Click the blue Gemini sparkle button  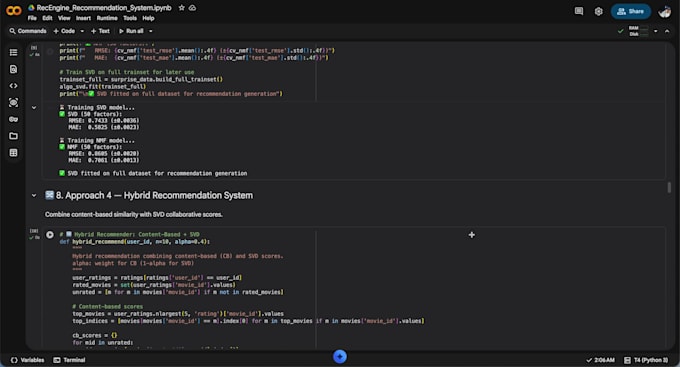click(x=340, y=357)
